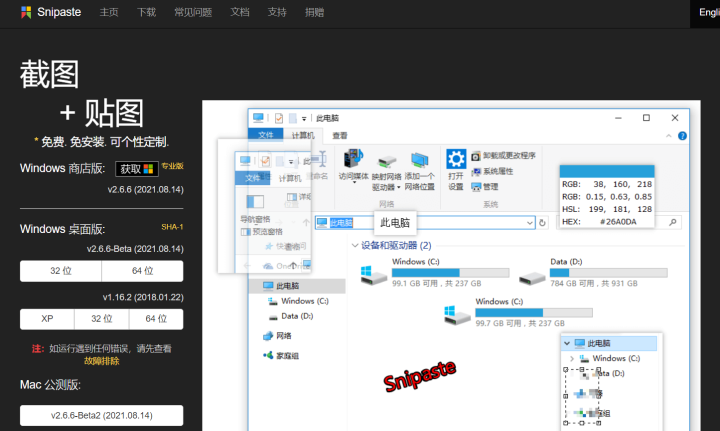Click the Snipaste logo in the header
Viewport: 720px width, 431px height.
[x=51, y=12]
